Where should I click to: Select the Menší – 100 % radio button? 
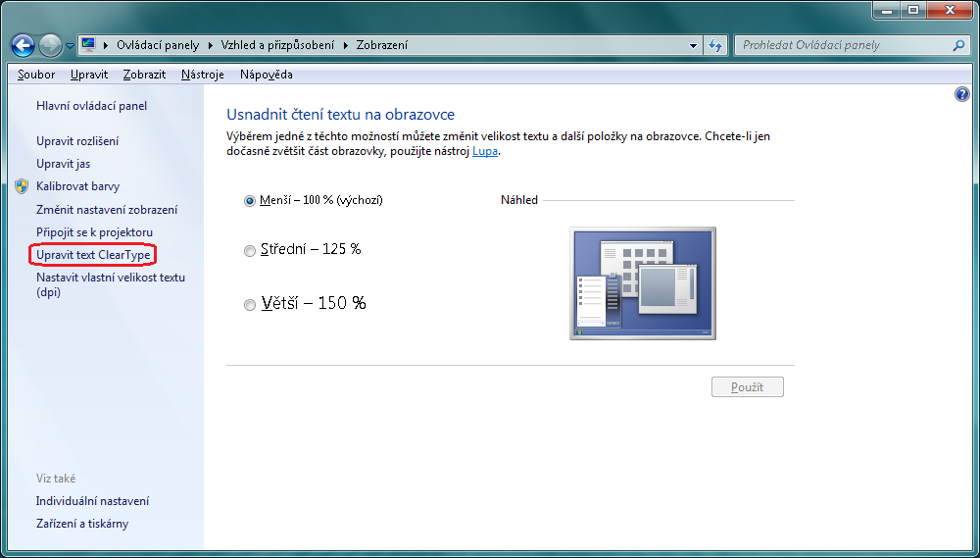(x=249, y=200)
